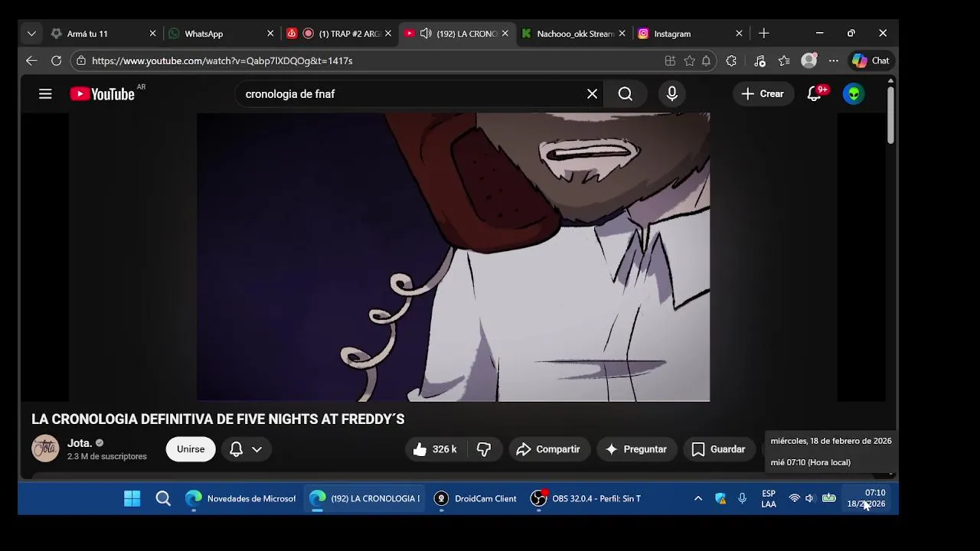Open the volume speaker tray icon
The height and width of the screenshot is (551, 980).
[x=810, y=499]
